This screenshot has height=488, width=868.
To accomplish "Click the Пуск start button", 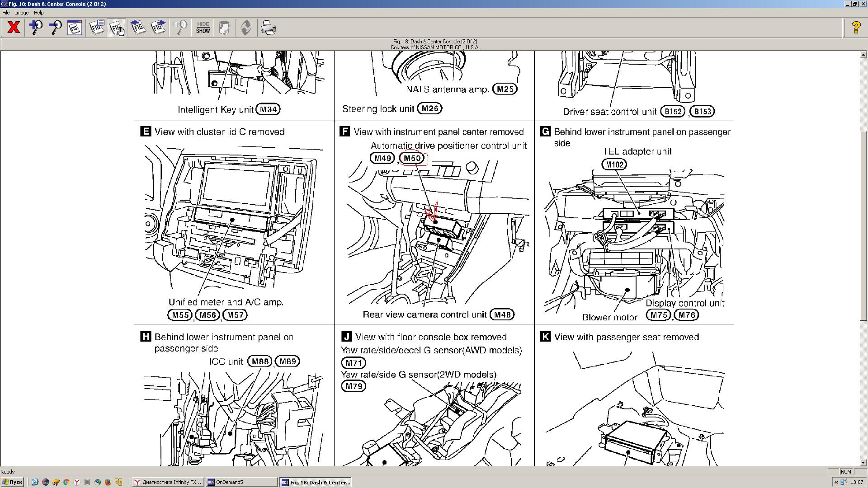I will (12, 482).
